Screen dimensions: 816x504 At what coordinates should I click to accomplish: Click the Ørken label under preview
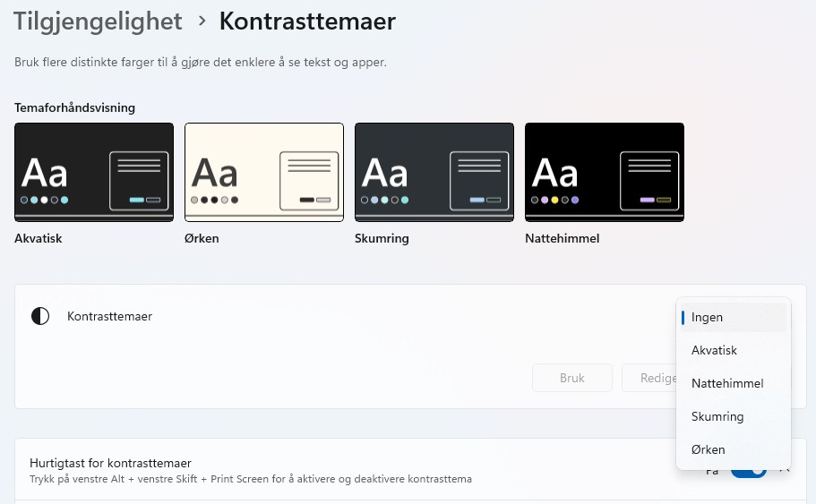point(202,238)
